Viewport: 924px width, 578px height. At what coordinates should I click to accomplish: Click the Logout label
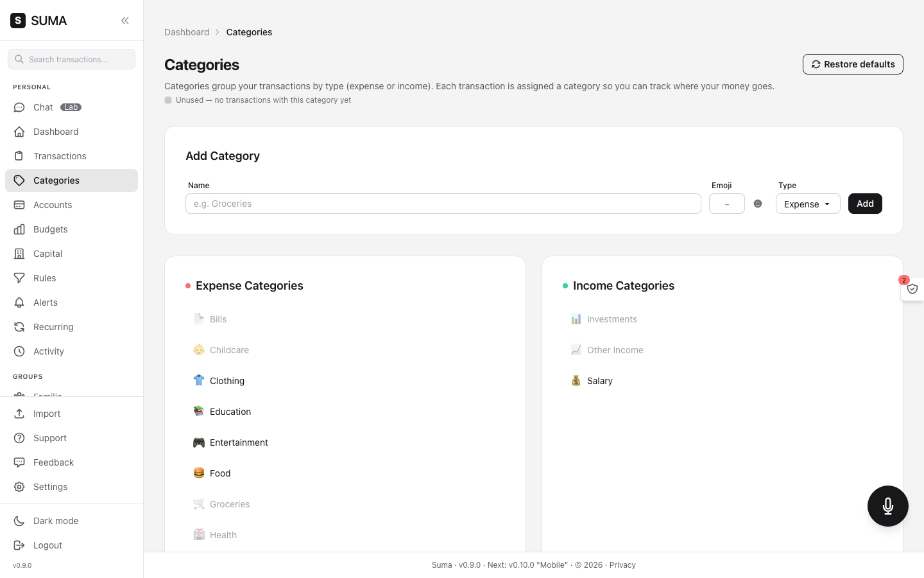point(47,545)
